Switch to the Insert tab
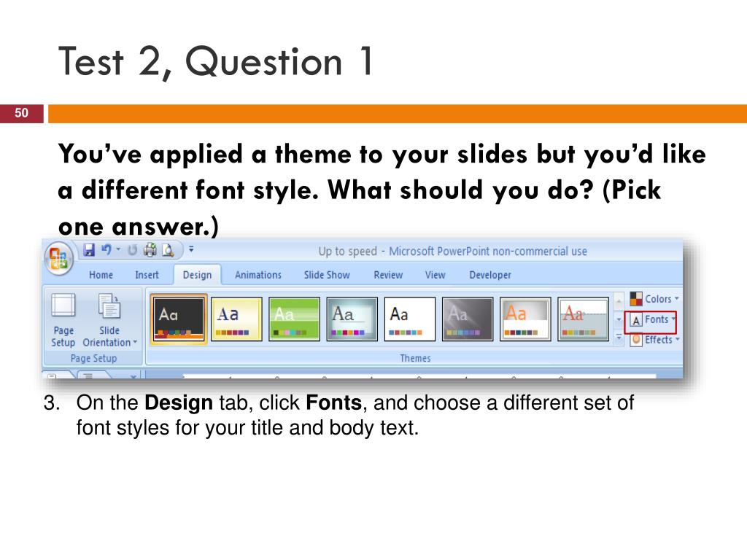Screen dimensions: 747x560 pos(147,275)
